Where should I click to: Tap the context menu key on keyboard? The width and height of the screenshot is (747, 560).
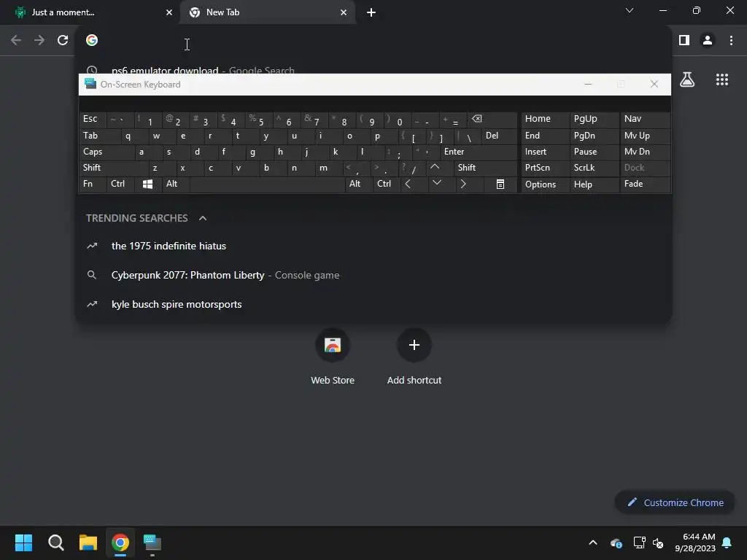[500, 184]
